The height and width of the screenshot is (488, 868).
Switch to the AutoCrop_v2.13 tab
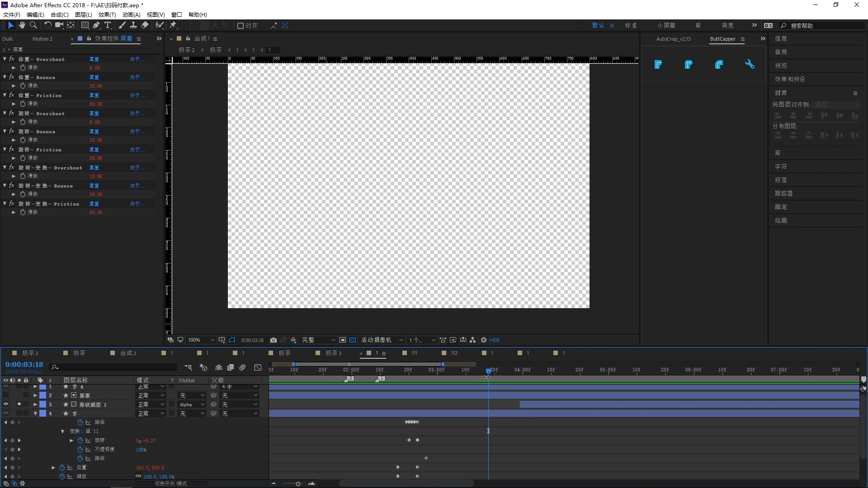pyautogui.click(x=673, y=39)
